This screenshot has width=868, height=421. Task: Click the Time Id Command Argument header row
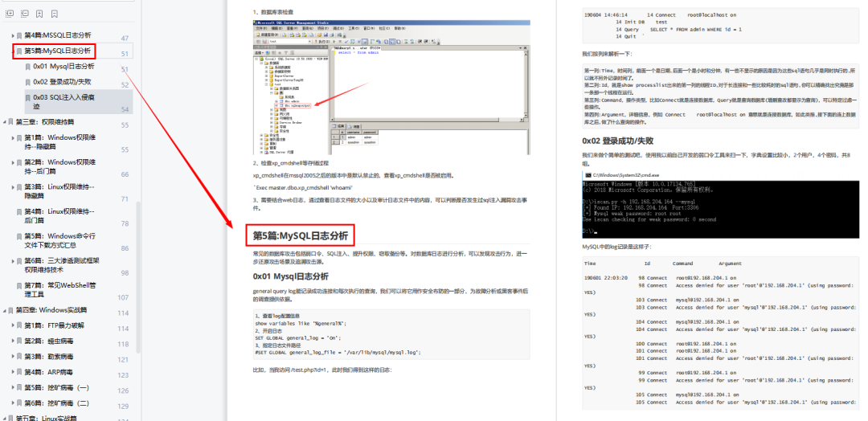click(662, 264)
